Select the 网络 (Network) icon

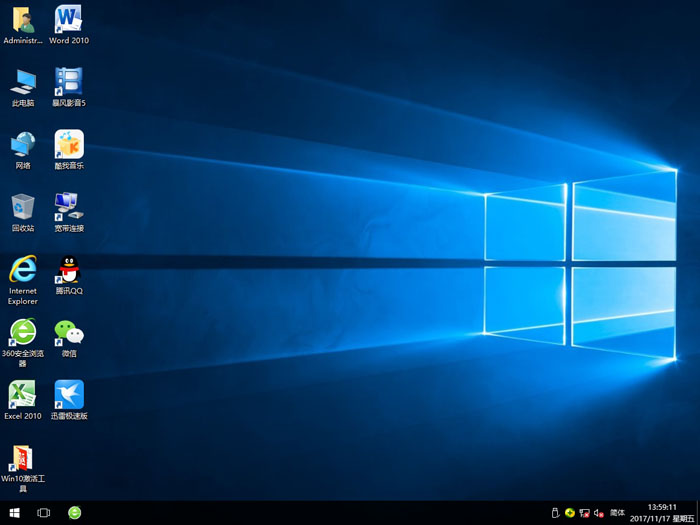(23, 145)
